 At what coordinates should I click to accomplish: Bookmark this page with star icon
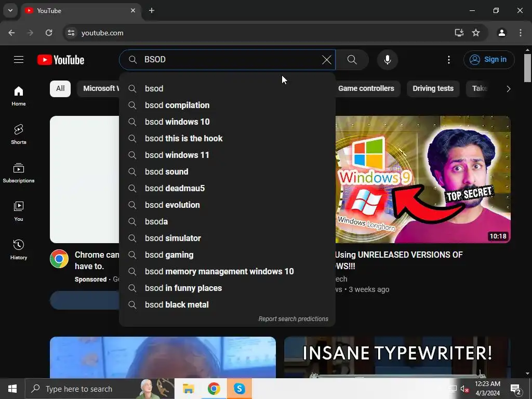[x=476, y=33]
